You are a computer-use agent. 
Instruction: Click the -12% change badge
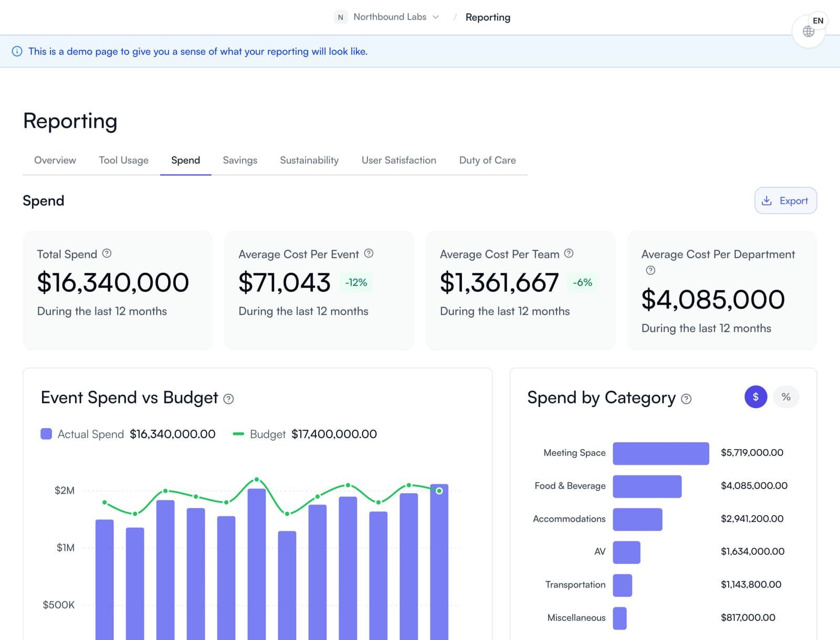tap(356, 283)
